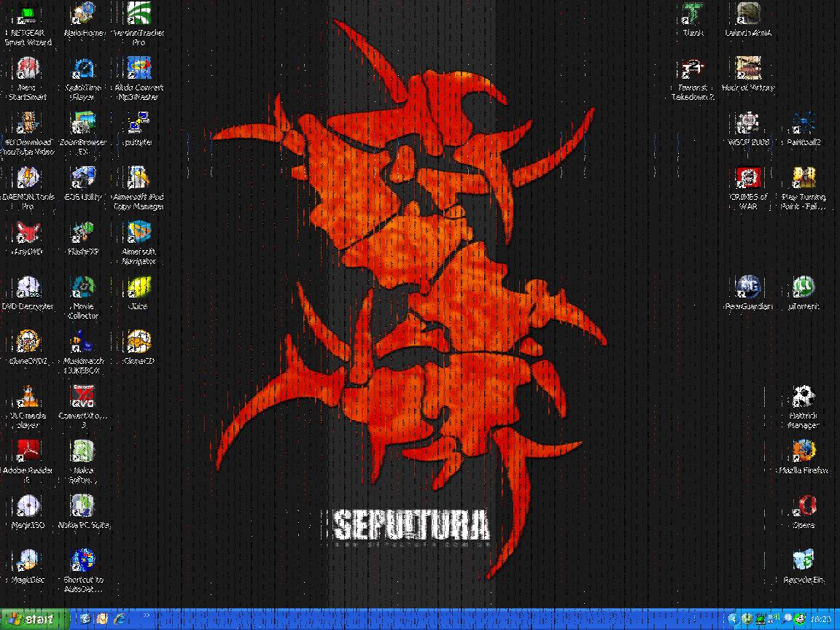Open the Opera browser shortcut
Screen dimensions: 840x630
804,512
